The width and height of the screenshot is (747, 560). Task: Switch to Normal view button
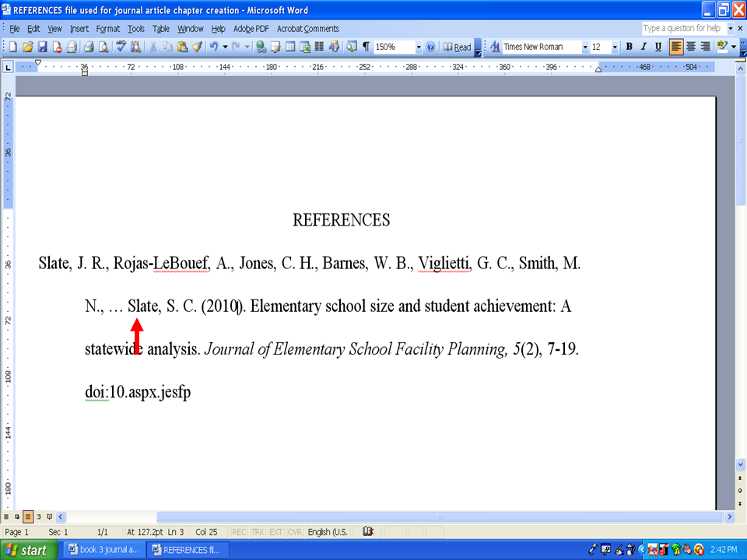6,516
